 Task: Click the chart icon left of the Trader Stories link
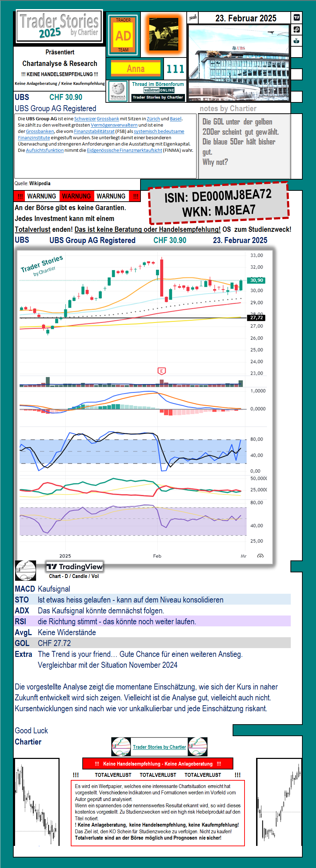click(121, 747)
